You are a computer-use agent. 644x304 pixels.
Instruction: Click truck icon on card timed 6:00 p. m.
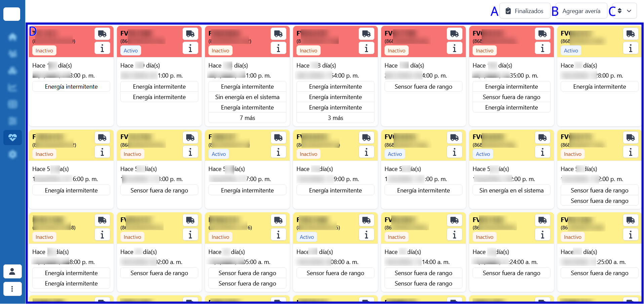tap(102, 137)
